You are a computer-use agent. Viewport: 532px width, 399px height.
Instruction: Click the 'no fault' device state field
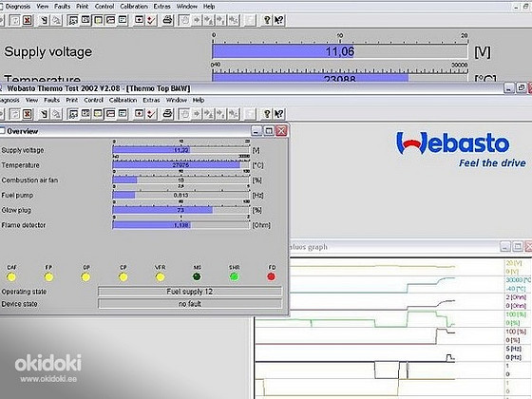(190, 304)
